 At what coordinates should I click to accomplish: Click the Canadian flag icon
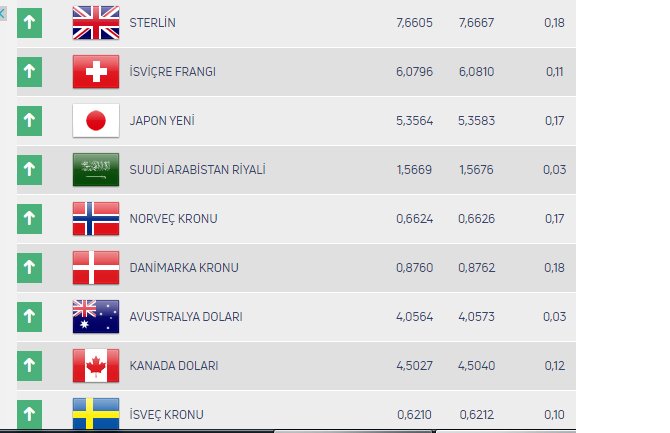pos(96,365)
